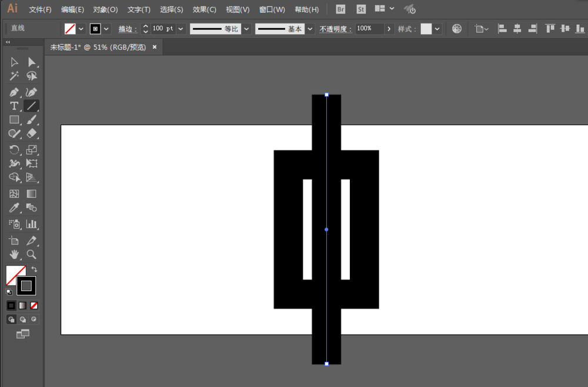Select the Curvature tool
This screenshot has height=387, width=588.
click(32, 92)
